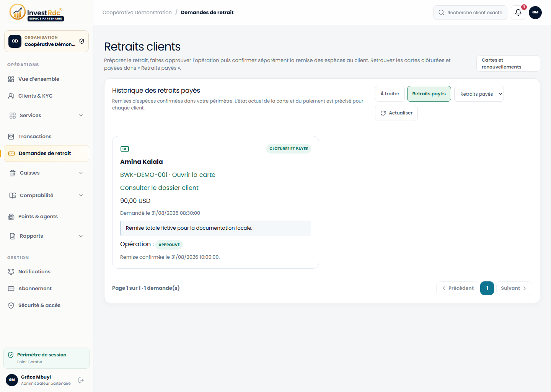Click the Transactions sidebar icon
This screenshot has width=551, height=392.
11,137
